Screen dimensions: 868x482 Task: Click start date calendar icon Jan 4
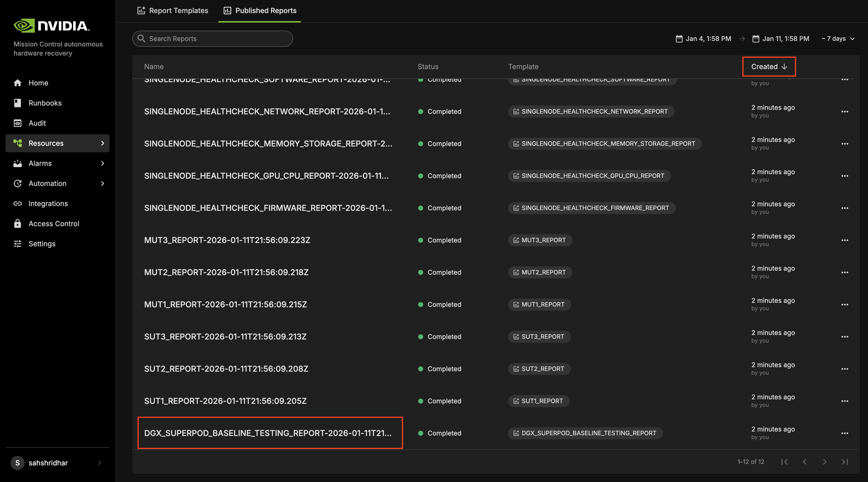point(679,39)
